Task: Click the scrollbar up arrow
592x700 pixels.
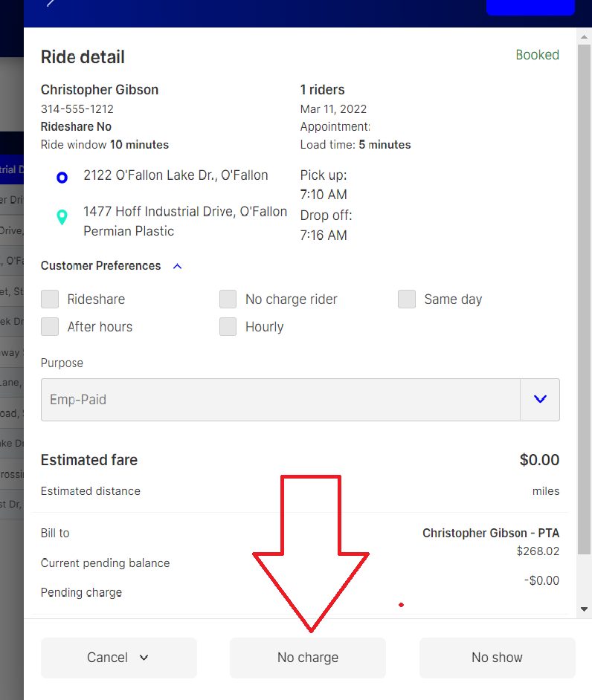Action: [584, 35]
